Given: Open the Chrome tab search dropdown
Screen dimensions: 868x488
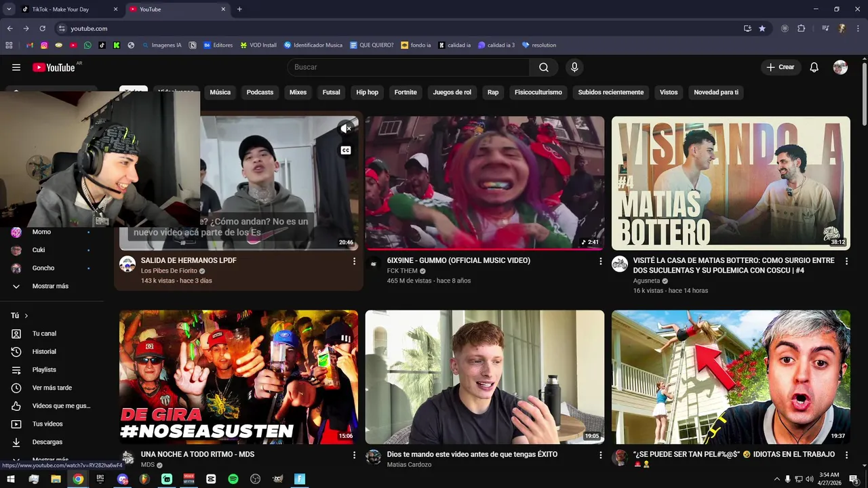Looking at the screenshot, I should tap(9, 9).
